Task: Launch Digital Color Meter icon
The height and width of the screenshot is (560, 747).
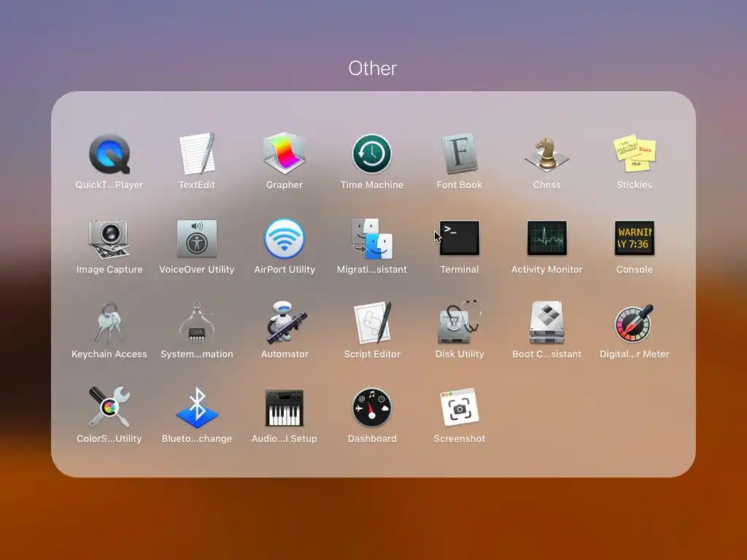Action: coord(634,323)
